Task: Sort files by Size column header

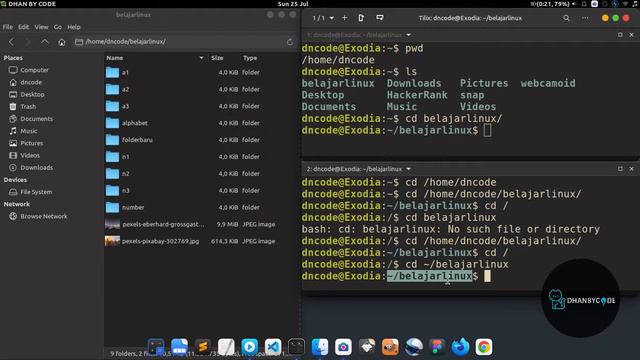Action: tap(217, 58)
